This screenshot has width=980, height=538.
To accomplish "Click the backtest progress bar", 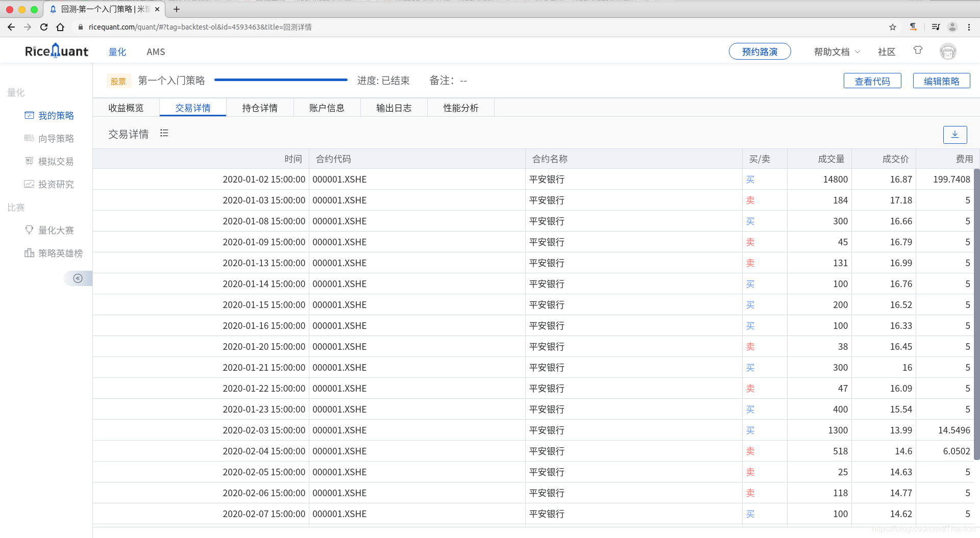I will tap(281, 80).
